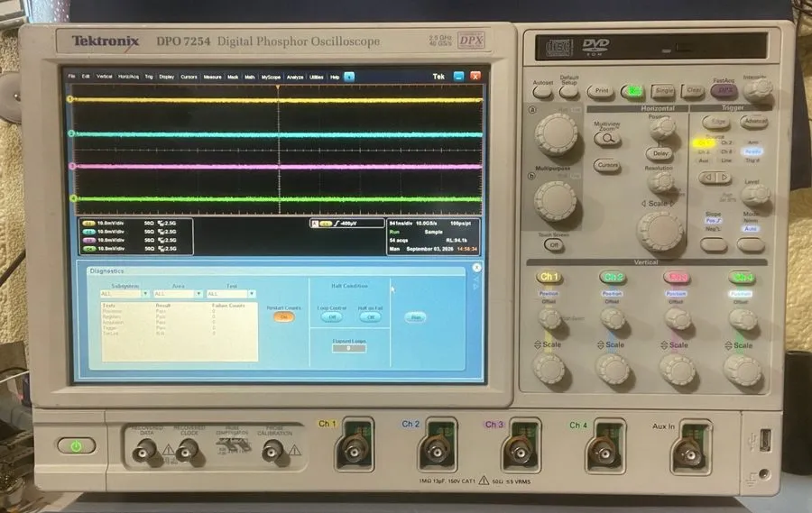Open the MyScope menu
Screen dimensions: 812x513
(x=271, y=78)
